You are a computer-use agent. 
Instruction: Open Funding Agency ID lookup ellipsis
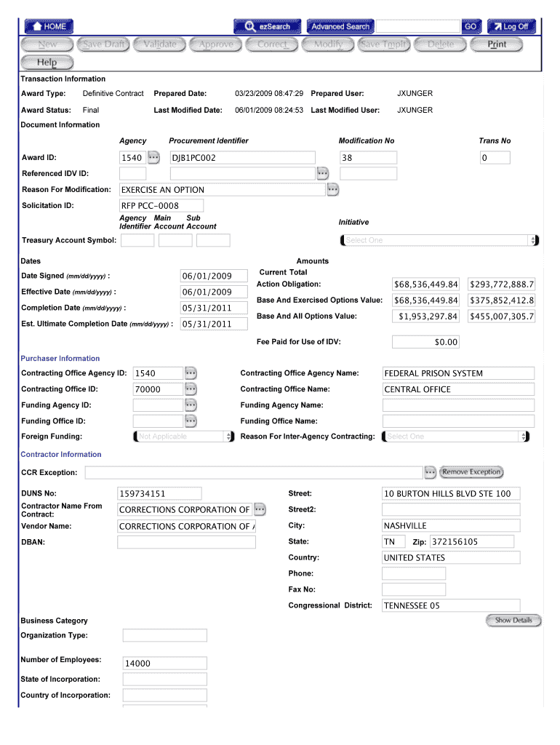(191, 405)
